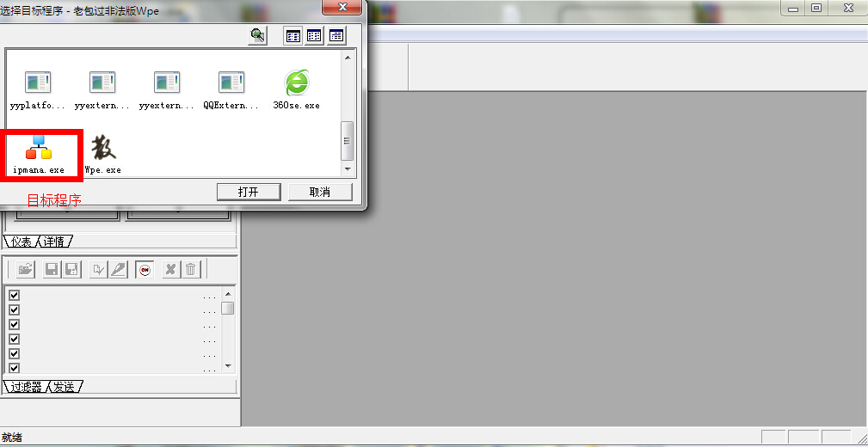
Task: Toggle the fifth filter checkbox
Action: click(x=15, y=353)
